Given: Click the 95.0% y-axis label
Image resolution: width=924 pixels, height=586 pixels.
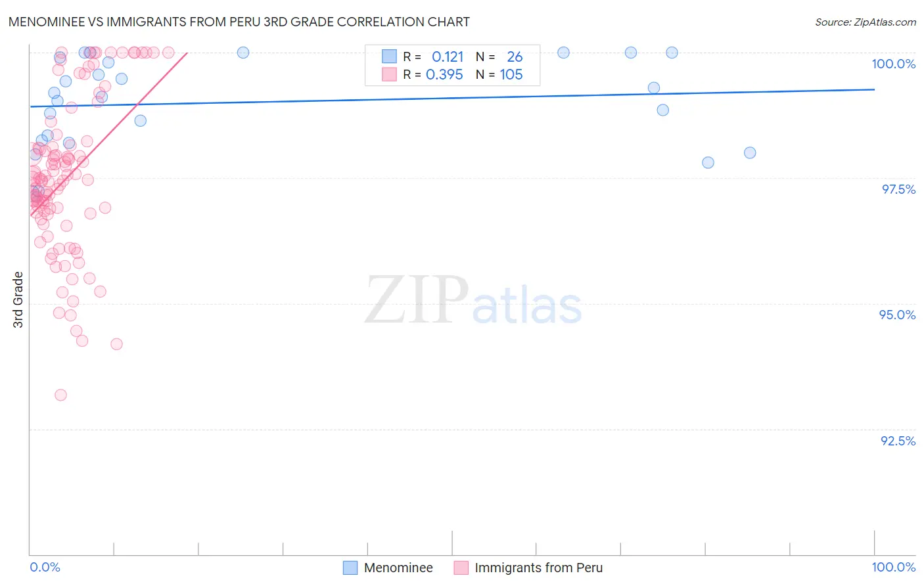Looking at the screenshot, I should click(x=897, y=315).
